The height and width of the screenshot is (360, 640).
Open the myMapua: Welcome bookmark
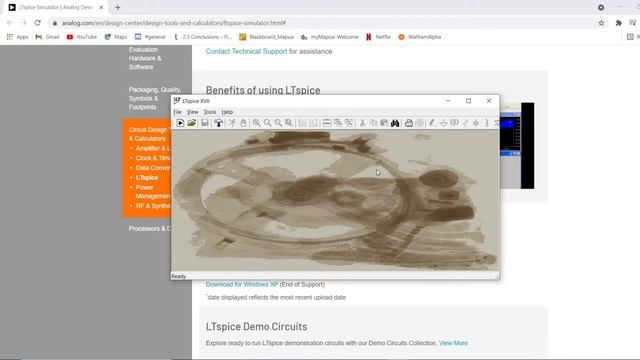pos(329,37)
